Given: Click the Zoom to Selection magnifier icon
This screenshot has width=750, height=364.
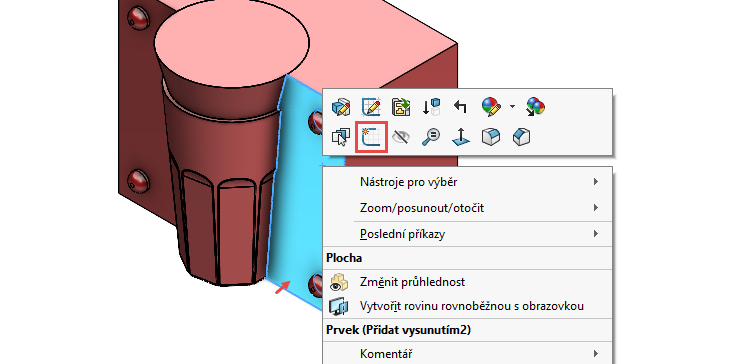Looking at the screenshot, I should click(x=430, y=137).
